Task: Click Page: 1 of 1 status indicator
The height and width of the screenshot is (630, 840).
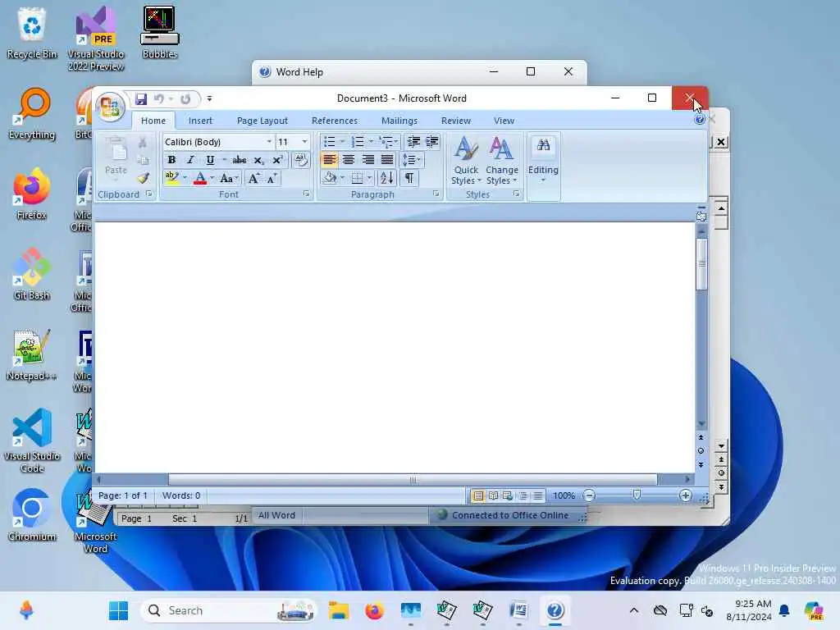Action: click(x=123, y=496)
